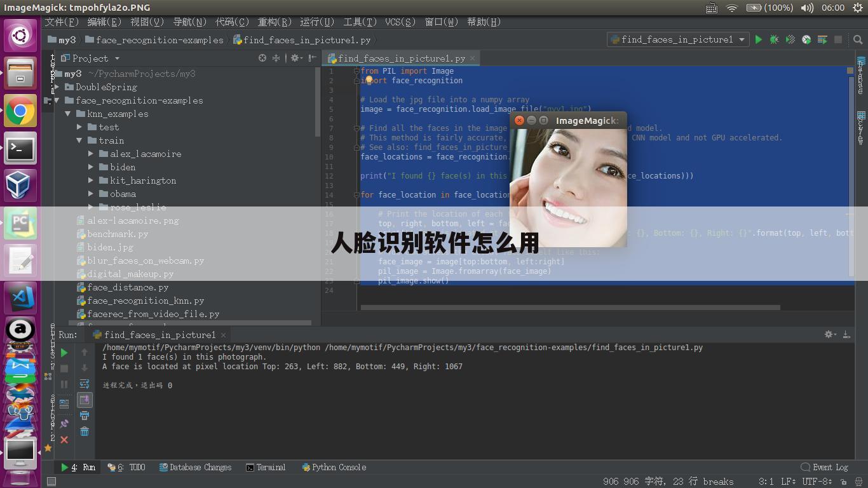Screen dimensions: 868x488
Task: Run find_faces_in_picture1 with the toolbar Run arrow
Action: click(x=758, y=39)
